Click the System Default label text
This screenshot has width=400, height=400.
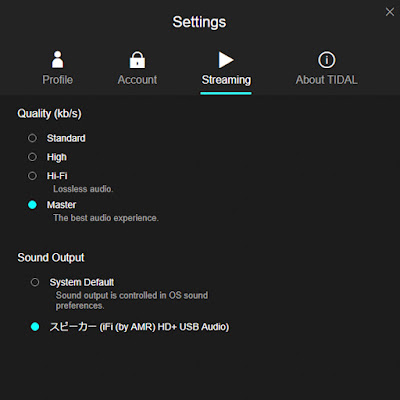(x=82, y=282)
